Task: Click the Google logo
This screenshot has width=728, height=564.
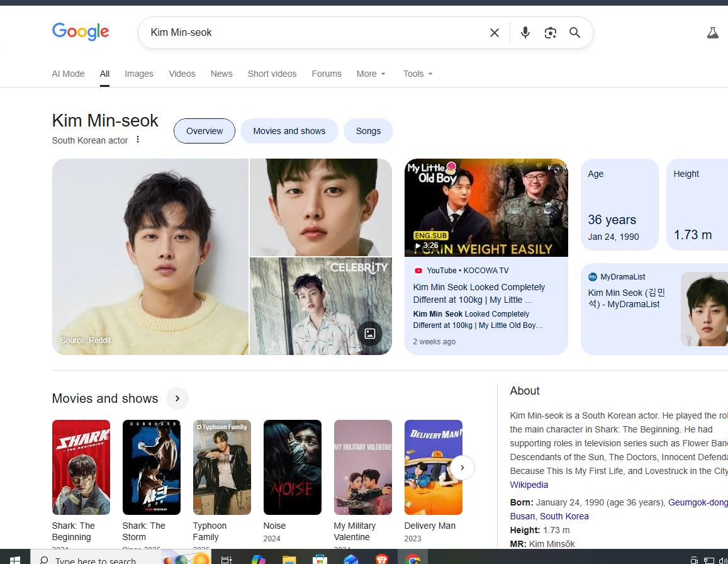Action: click(x=81, y=31)
